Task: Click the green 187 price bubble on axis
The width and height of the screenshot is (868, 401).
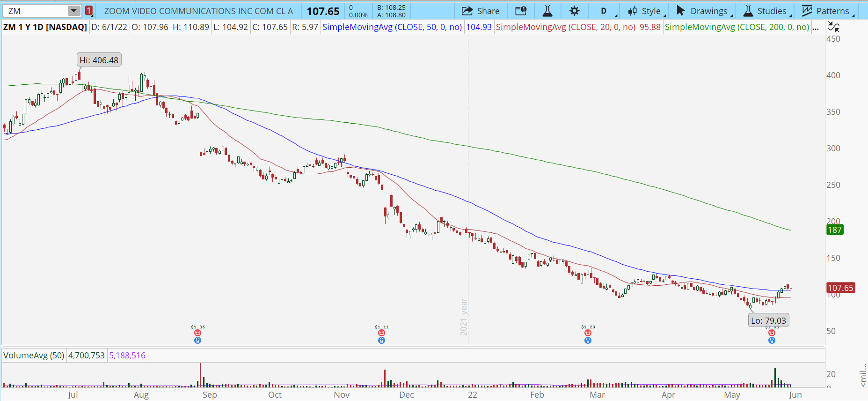Action: click(835, 230)
